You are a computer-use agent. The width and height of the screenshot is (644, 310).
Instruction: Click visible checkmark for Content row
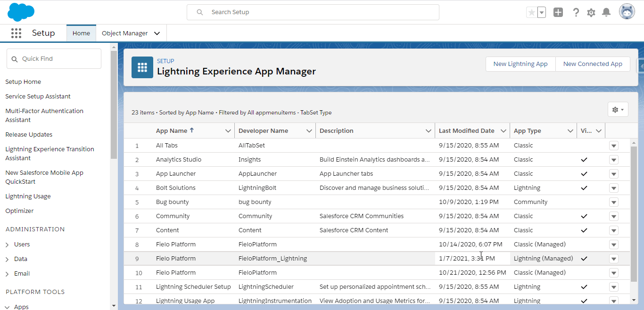point(584,230)
